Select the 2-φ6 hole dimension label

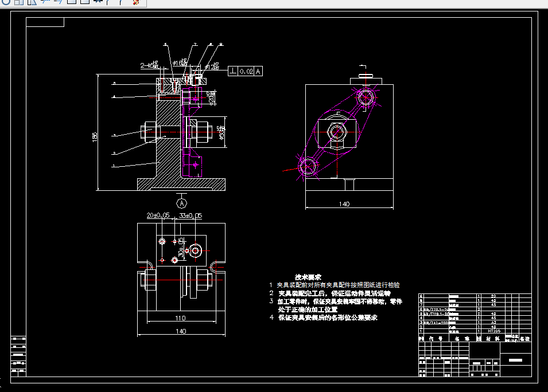(150, 65)
